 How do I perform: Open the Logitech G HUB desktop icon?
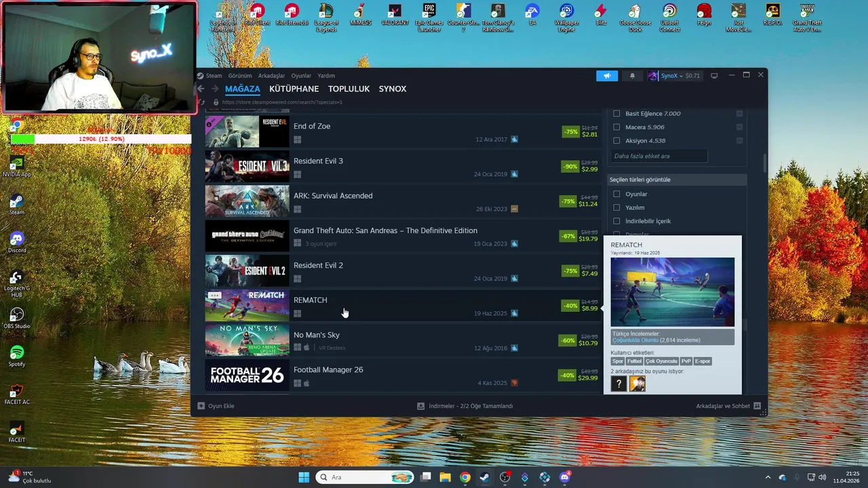point(17,284)
